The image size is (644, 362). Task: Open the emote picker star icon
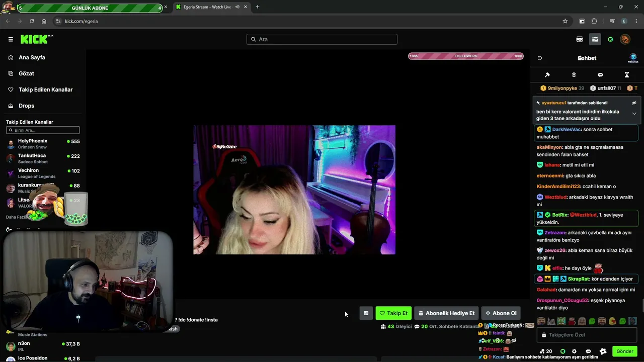click(603, 351)
